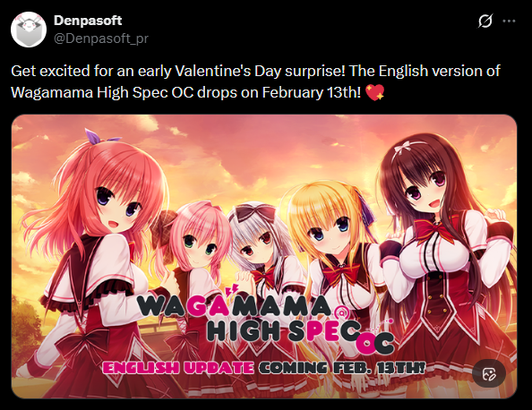Open the Denpasoft profile avatar
The width and height of the screenshot is (532, 410).
[29, 30]
